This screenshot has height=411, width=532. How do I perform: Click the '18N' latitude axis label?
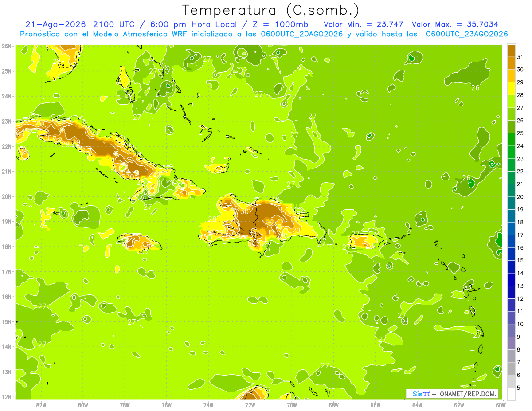tap(6, 247)
